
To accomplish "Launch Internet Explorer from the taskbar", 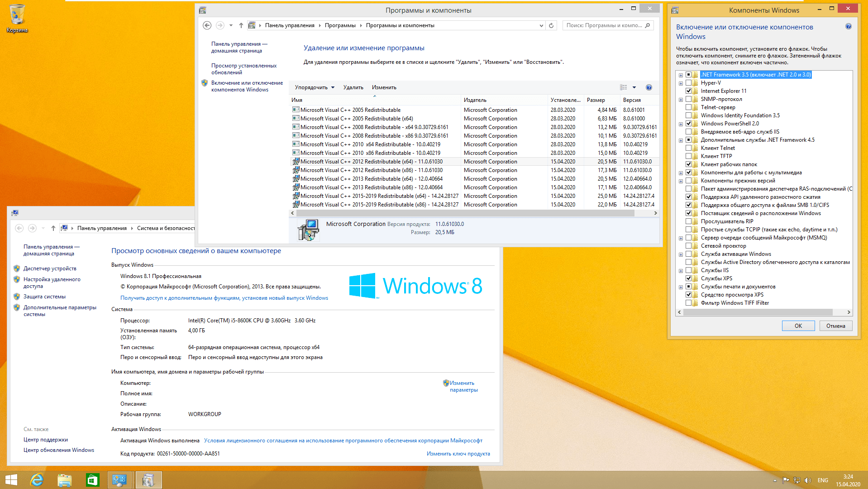I will tap(37, 480).
